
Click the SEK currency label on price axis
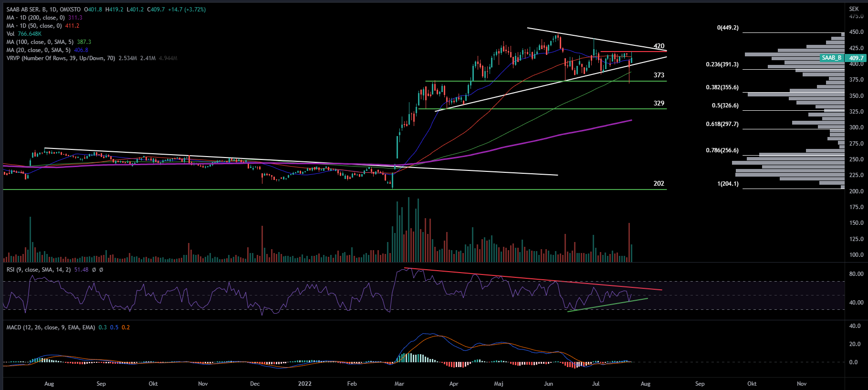tap(854, 9)
